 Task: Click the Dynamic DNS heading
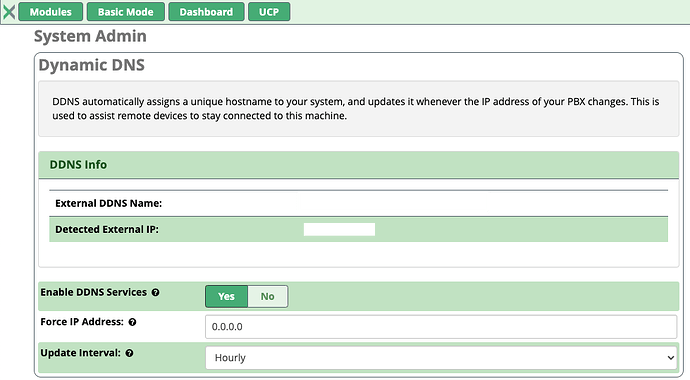[92, 65]
